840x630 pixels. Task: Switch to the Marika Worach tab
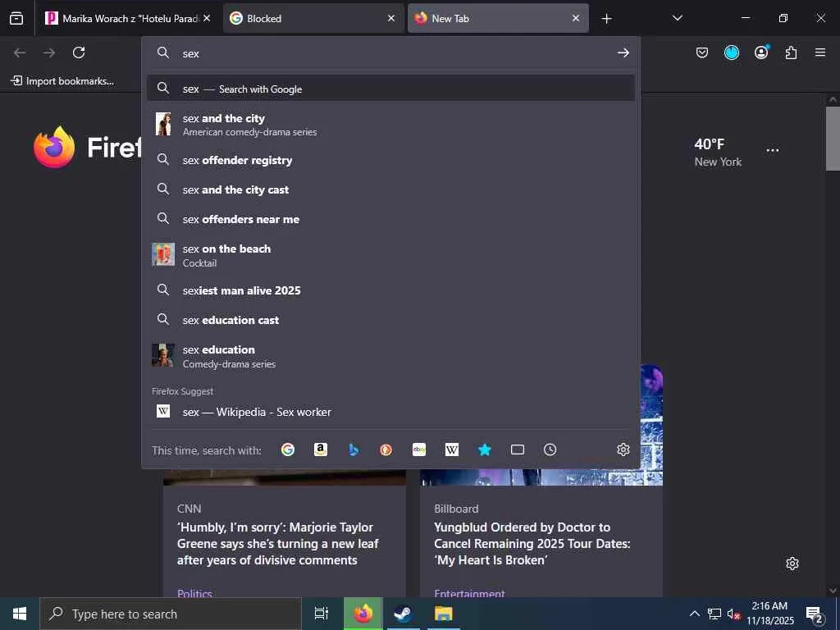[x=128, y=18]
